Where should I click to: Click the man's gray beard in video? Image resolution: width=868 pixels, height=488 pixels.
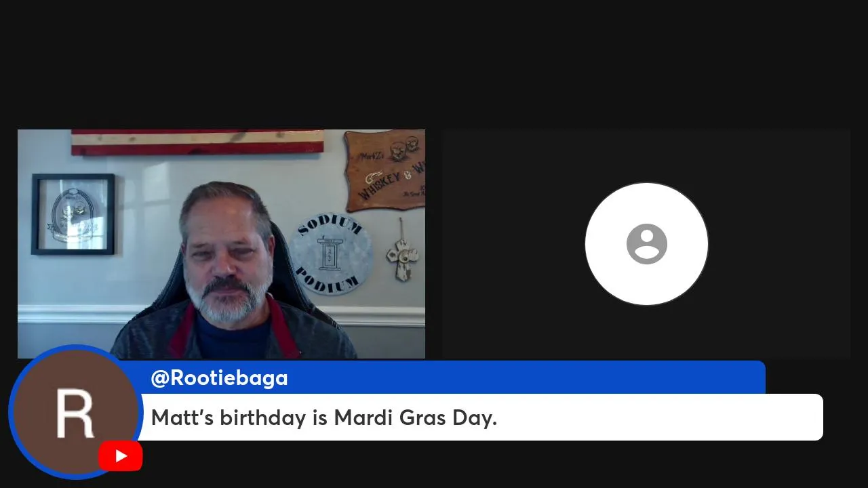(229, 301)
